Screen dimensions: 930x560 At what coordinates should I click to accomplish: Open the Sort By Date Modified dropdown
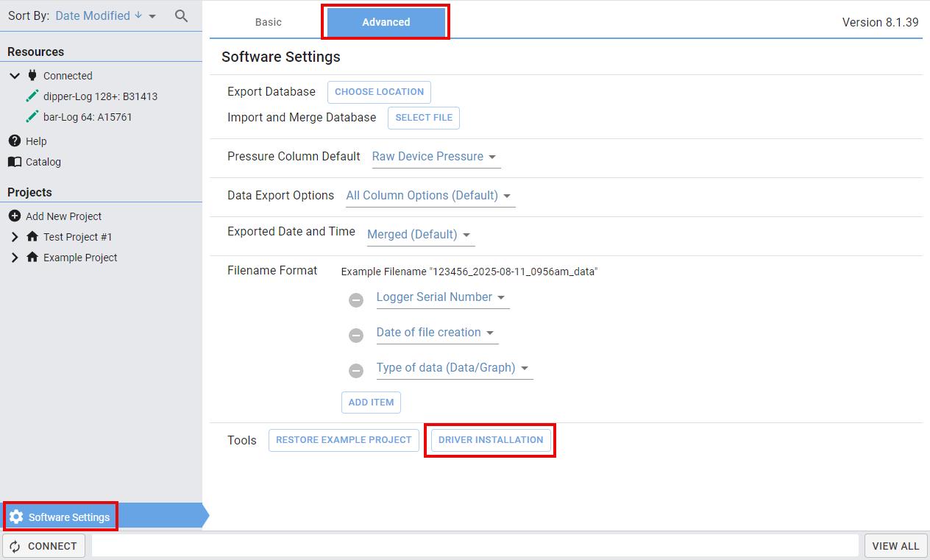[106, 15]
